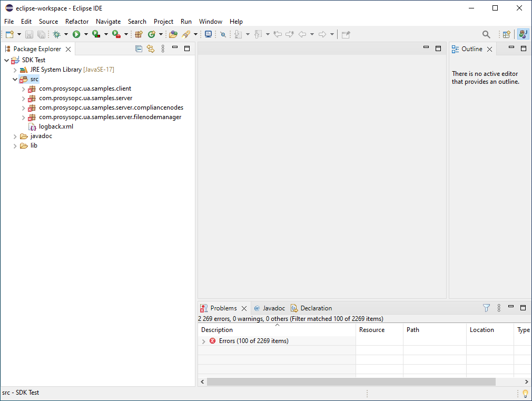The width and height of the screenshot is (532, 401).
Task: Click the Problems horizontal scrollbar
Action: pyautogui.click(x=351, y=382)
